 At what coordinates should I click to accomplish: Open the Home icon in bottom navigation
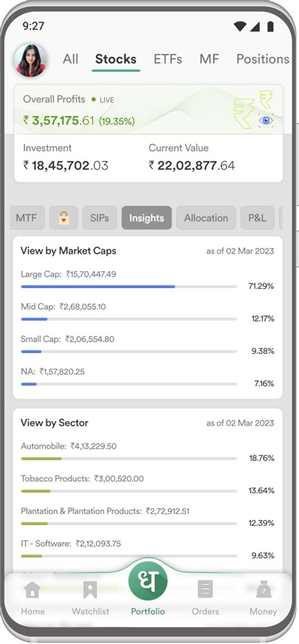(x=32, y=590)
